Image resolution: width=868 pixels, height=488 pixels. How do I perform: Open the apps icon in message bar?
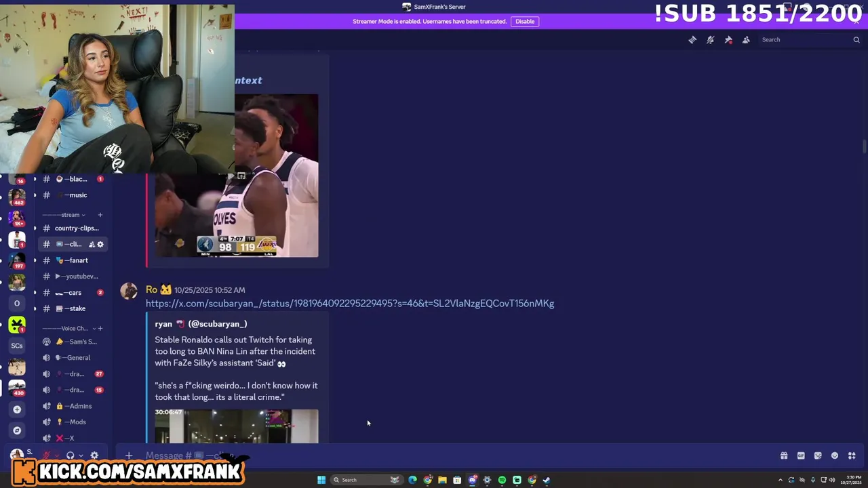click(852, 455)
